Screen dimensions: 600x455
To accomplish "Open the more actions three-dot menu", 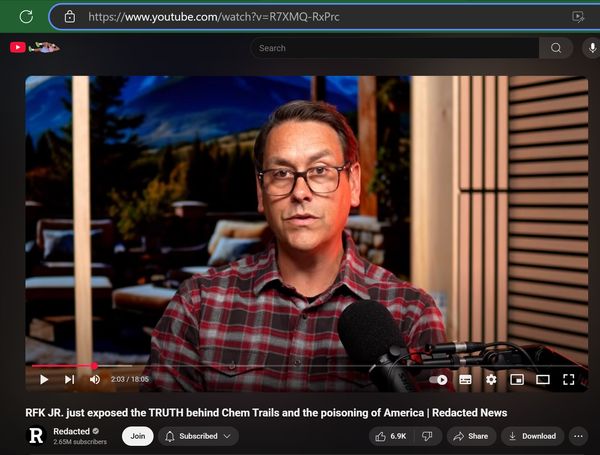I will [578, 436].
